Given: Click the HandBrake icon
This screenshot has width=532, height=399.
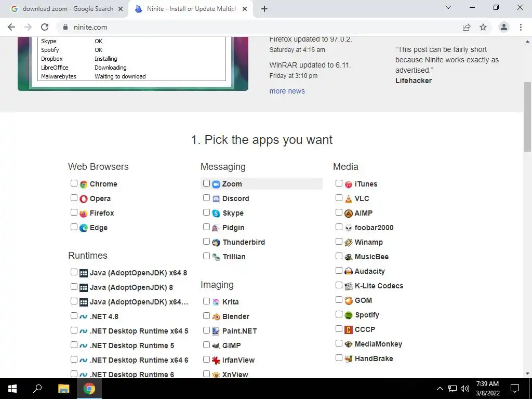Looking at the screenshot, I should (349, 359).
